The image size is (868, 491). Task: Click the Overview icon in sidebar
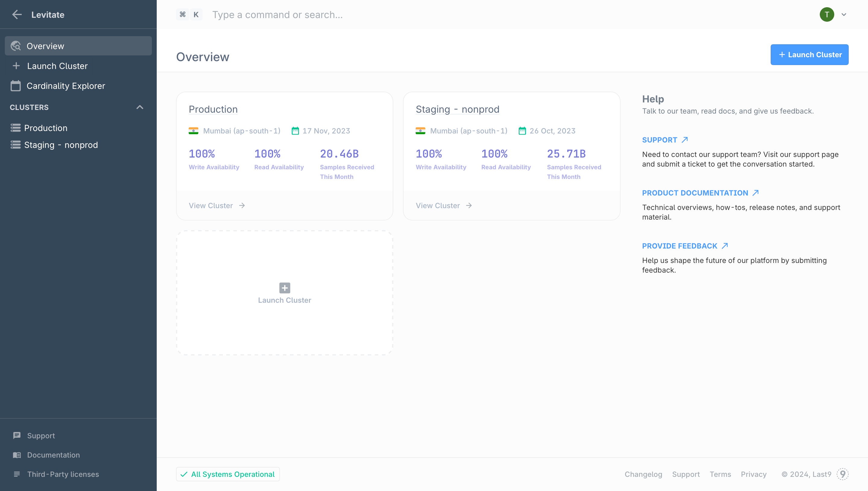pos(16,46)
